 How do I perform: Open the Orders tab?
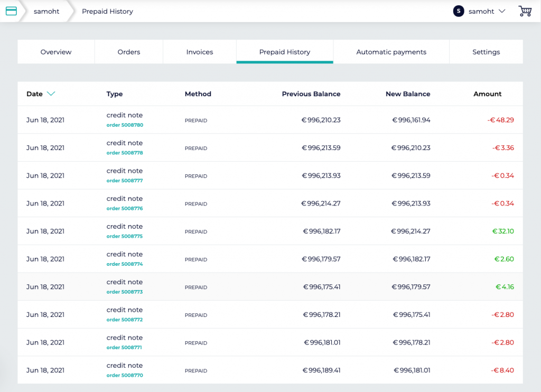[x=129, y=52]
